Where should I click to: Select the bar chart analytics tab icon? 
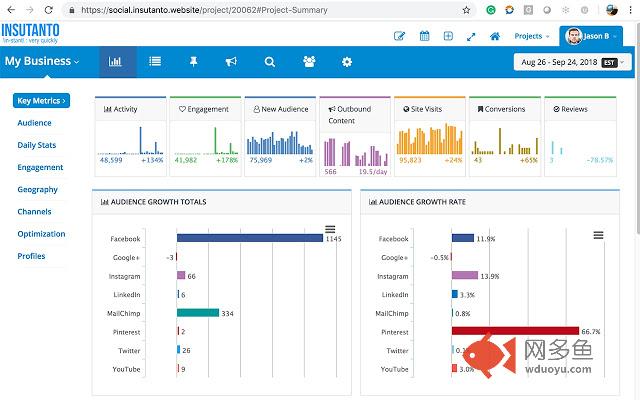(115, 62)
